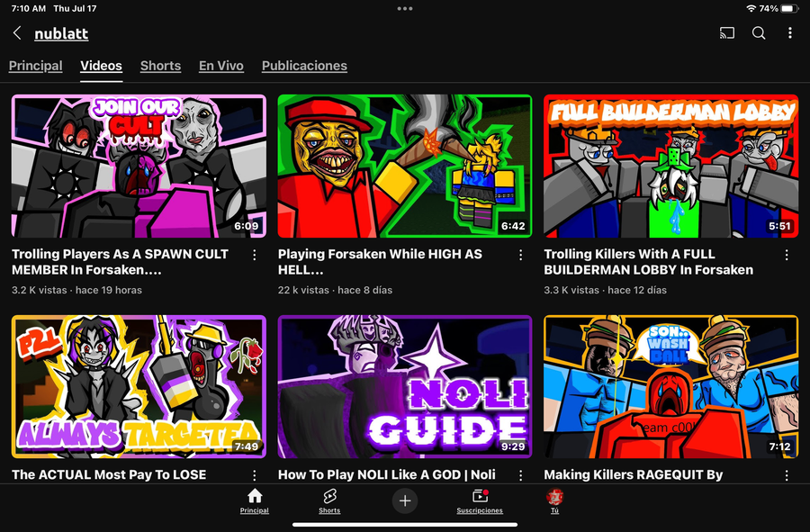The image size is (810, 532).
Task: Open options for Playing Forsaken While HIGH video
Action: coord(520,255)
